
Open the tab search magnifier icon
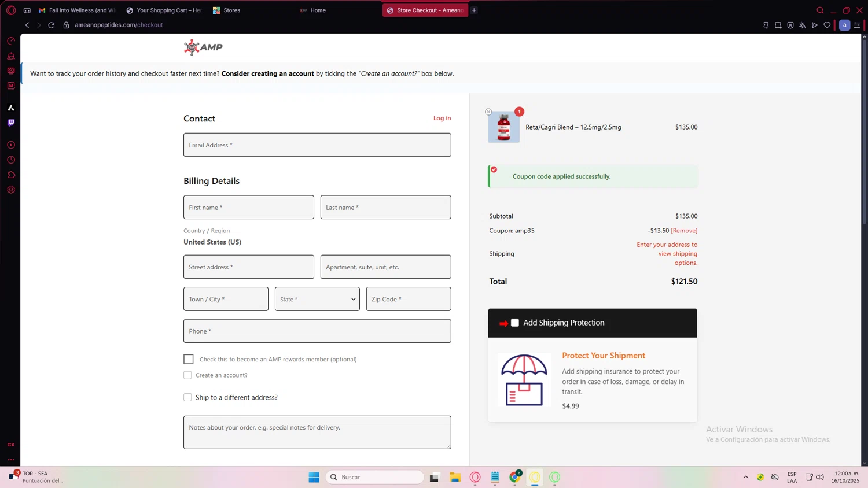[820, 10]
